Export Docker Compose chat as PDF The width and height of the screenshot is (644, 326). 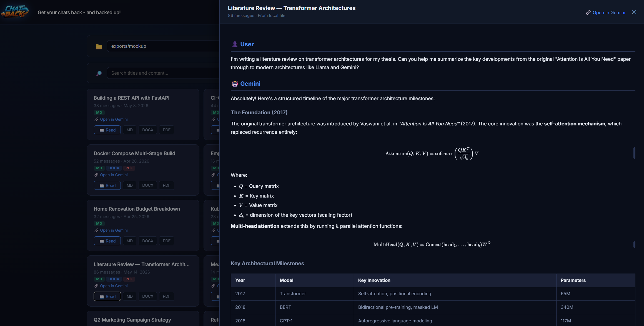[167, 185]
